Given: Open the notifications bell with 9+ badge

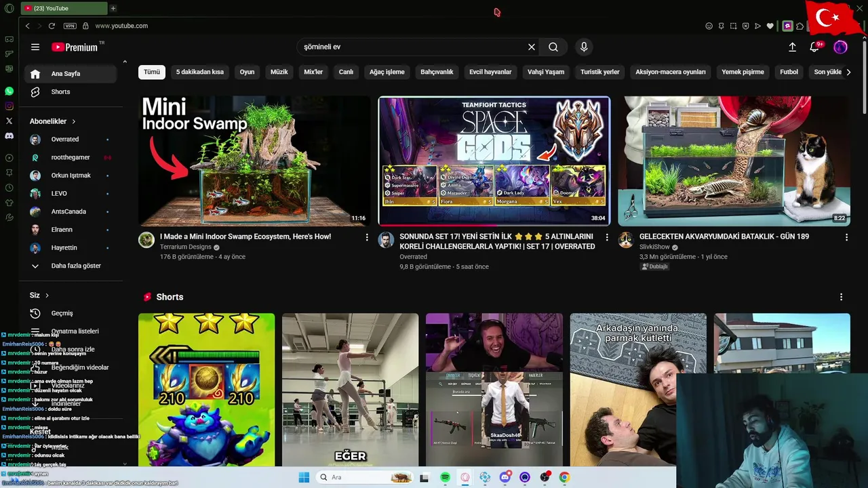Looking at the screenshot, I should tap(815, 47).
